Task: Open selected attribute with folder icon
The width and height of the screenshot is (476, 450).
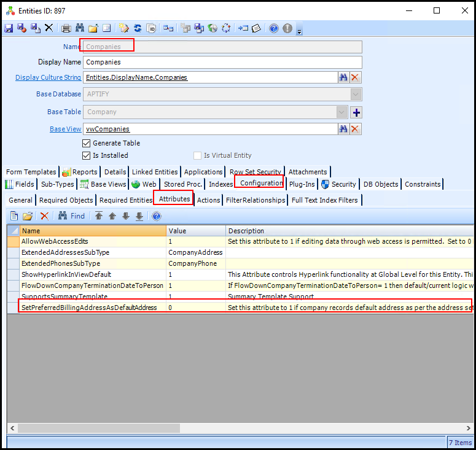Action: coord(27,215)
